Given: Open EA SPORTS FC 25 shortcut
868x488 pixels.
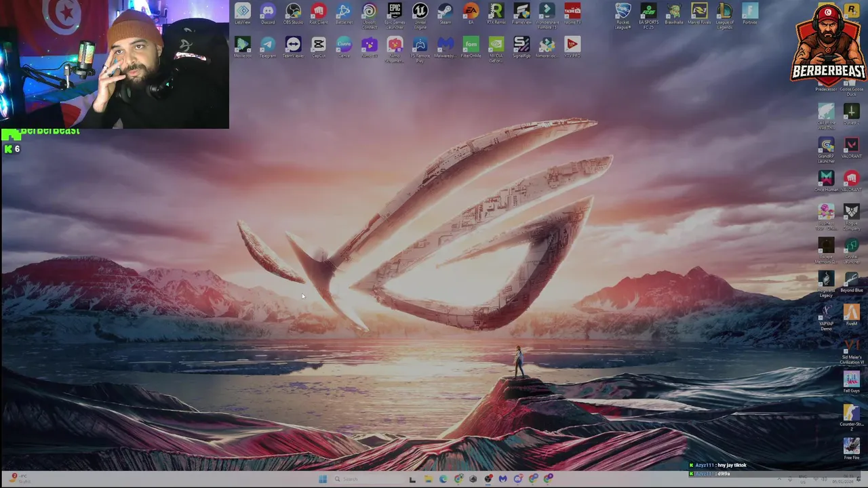Looking at the screenshot, I should (648, 16).
